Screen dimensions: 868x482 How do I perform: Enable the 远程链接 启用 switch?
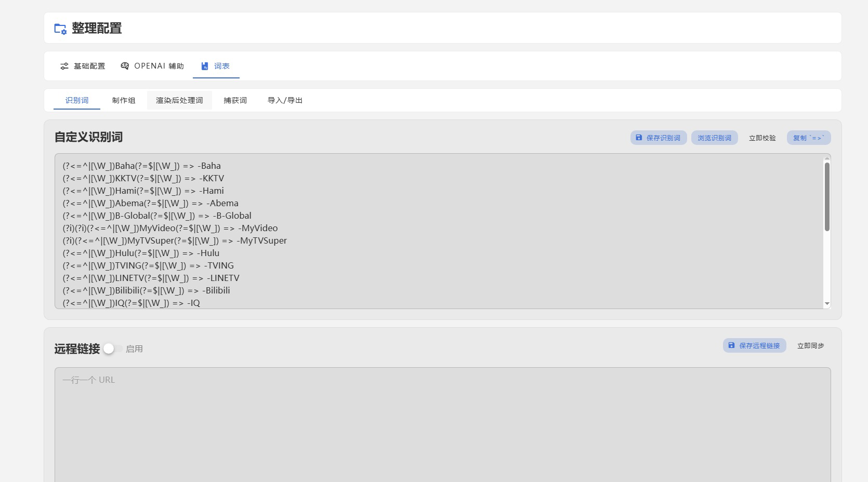[113, 349]
